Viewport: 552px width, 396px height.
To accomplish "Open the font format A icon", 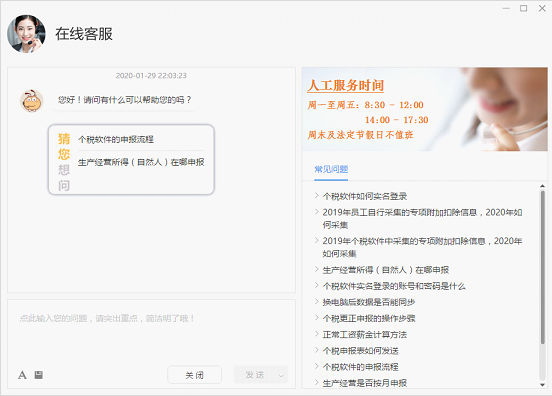I will (22, 375).
